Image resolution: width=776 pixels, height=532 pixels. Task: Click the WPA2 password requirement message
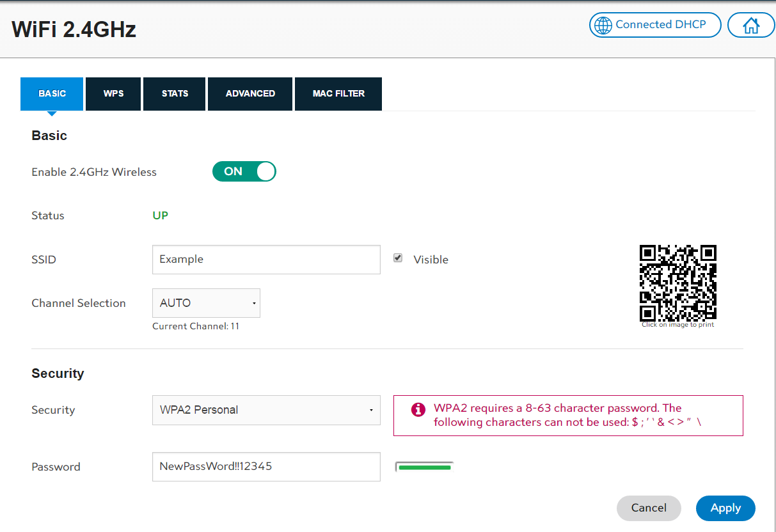point(567,415)
